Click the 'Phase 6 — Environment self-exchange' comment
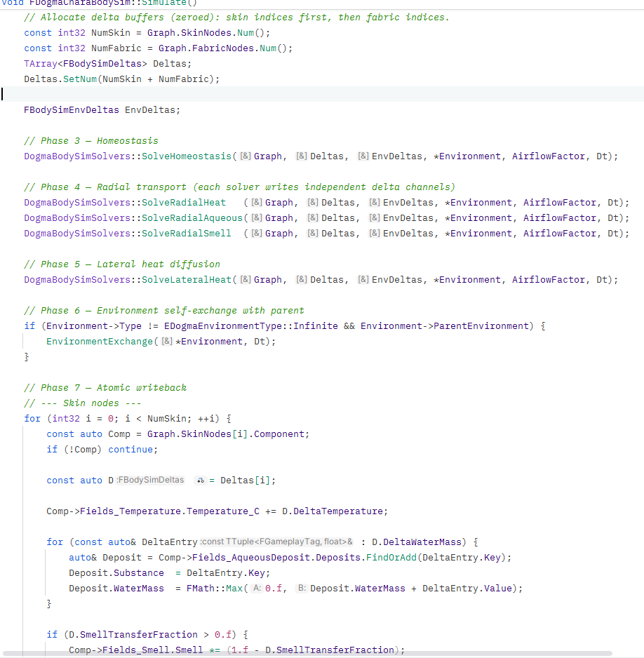 coord(164,310)
